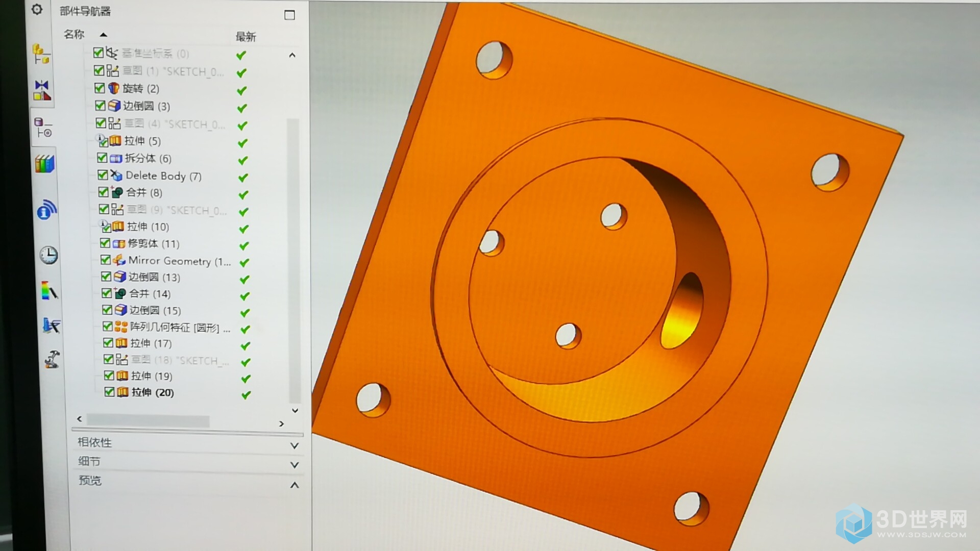
Task: Click the top-left corner hole on the plate
Action: point(494,60)
